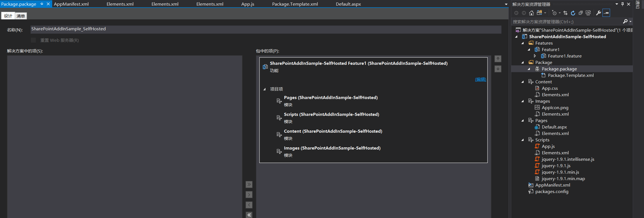
Task: Toggle the Preview Selected Items button
Action: (x=606, y=13)
